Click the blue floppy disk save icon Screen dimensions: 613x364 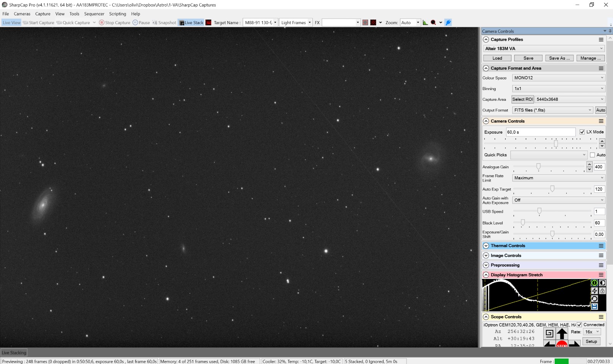(x=594, y=307)
